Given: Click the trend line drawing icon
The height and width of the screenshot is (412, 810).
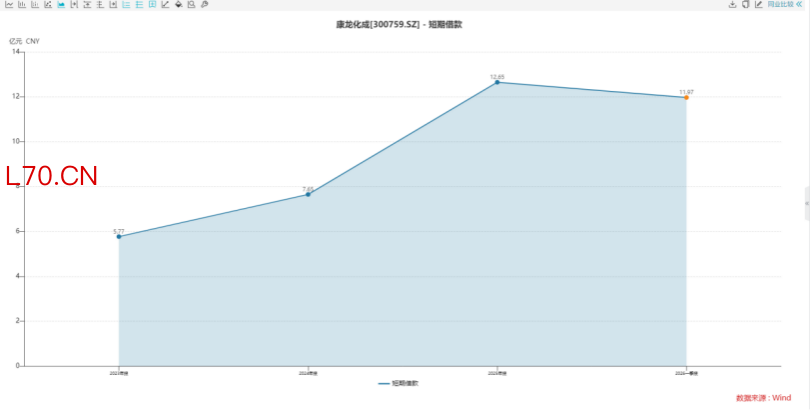Looking at the screenshot, I should point(165,4).
